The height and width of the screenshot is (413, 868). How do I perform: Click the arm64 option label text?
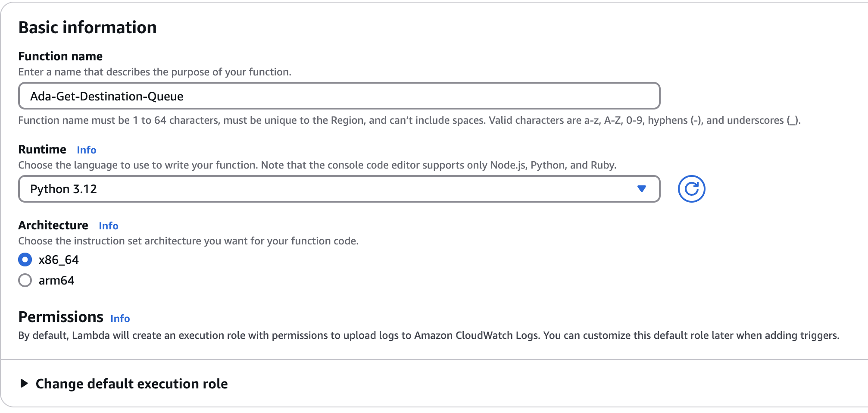[x=56, y=281]
